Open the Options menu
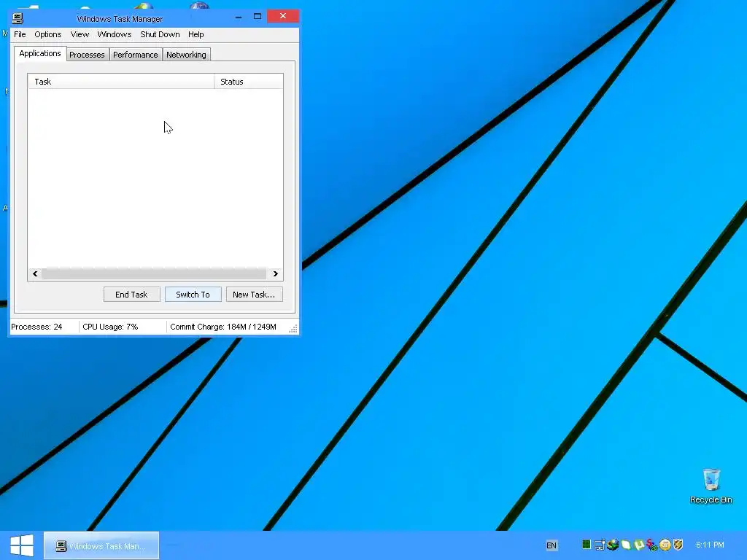This screenshot has width=747, height=560. pyautogui.click(x=47, y=34)
